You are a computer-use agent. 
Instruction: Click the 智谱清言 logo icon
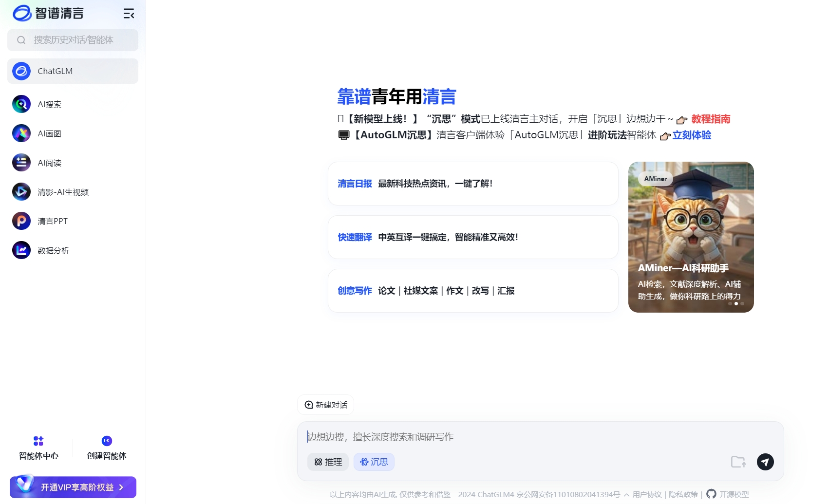tap(22, 13)
